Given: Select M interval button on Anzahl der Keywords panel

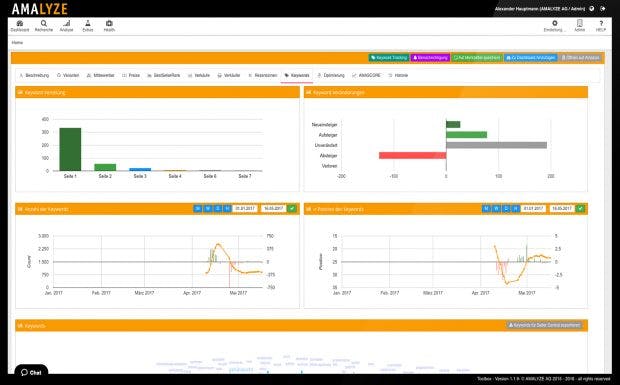Looking at the screenshot, I should click(x=198, y=208).
